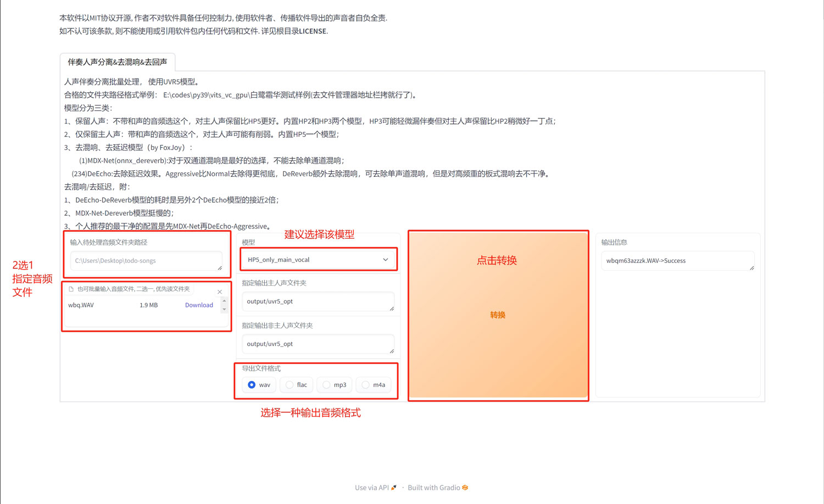The width and height of the screenshot is (824, 504).
Task: Click the dropdown chevron in the model selector
Action: (386, 260)
